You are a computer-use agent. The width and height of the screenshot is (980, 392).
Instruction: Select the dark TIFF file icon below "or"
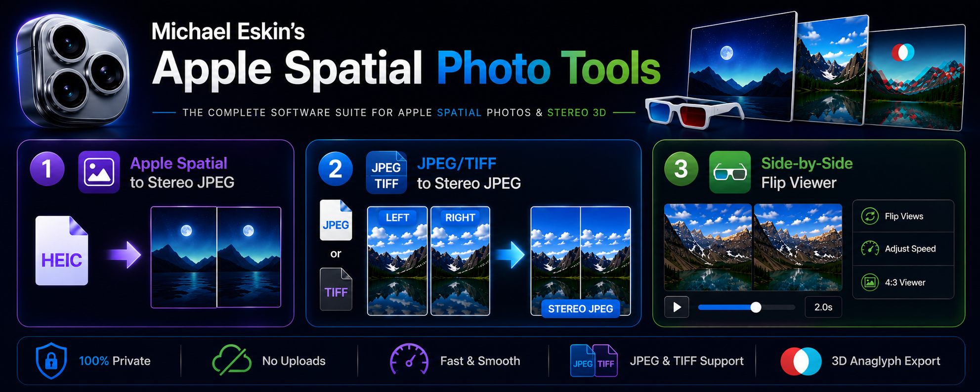coord(336,289)
